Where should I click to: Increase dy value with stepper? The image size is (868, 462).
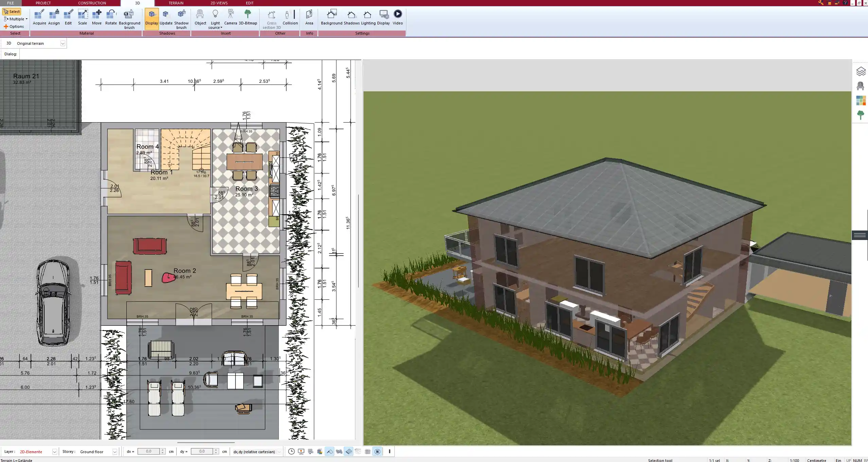[216, 450]
